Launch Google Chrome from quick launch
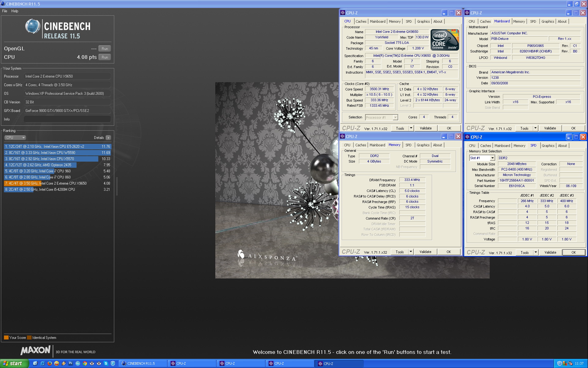The image size is (588, 368). [x=85, y=363]
